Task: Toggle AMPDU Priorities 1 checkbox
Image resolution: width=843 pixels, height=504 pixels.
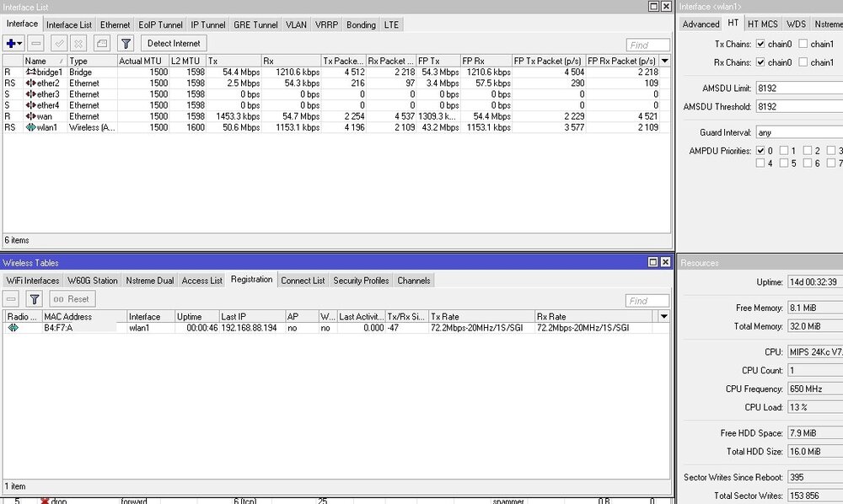Action: 785,151
